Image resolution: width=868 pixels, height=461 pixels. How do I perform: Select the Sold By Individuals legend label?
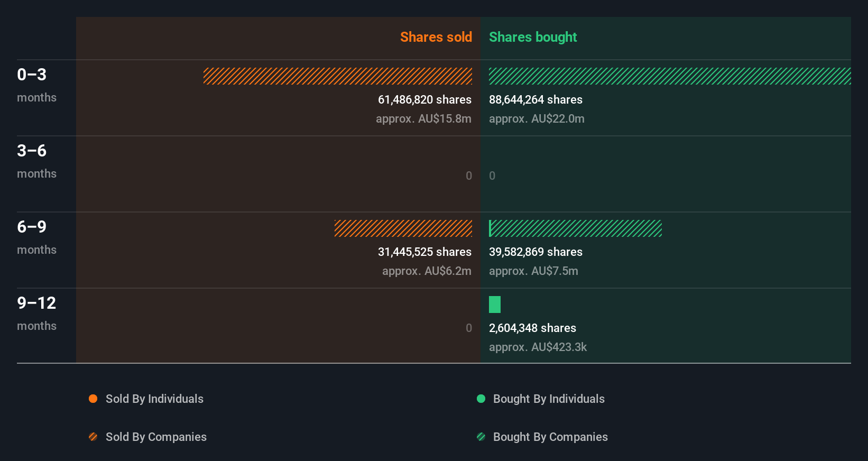coord(154,399)
